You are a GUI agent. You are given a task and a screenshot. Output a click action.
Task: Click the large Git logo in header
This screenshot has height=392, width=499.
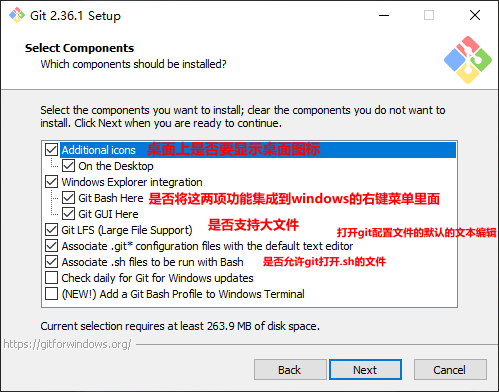pyautogui.click(x=468, y=60)
